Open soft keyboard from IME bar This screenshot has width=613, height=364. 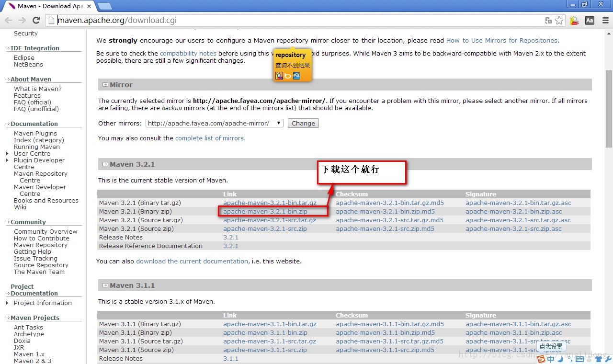[579, 359]
